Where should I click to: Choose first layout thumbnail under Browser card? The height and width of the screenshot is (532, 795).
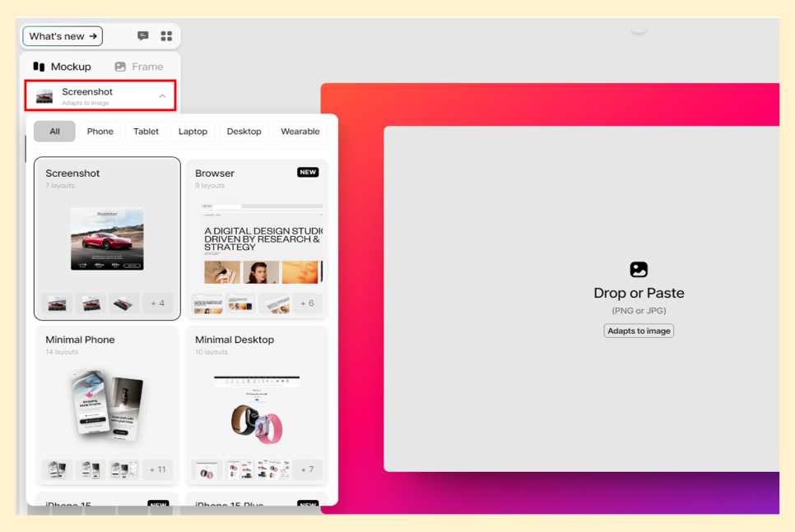click(207, 303)
